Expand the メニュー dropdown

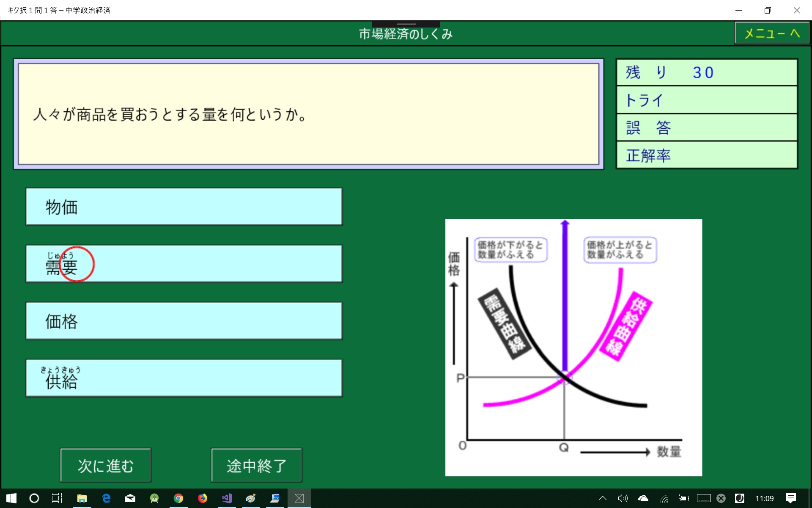point(772,33)
